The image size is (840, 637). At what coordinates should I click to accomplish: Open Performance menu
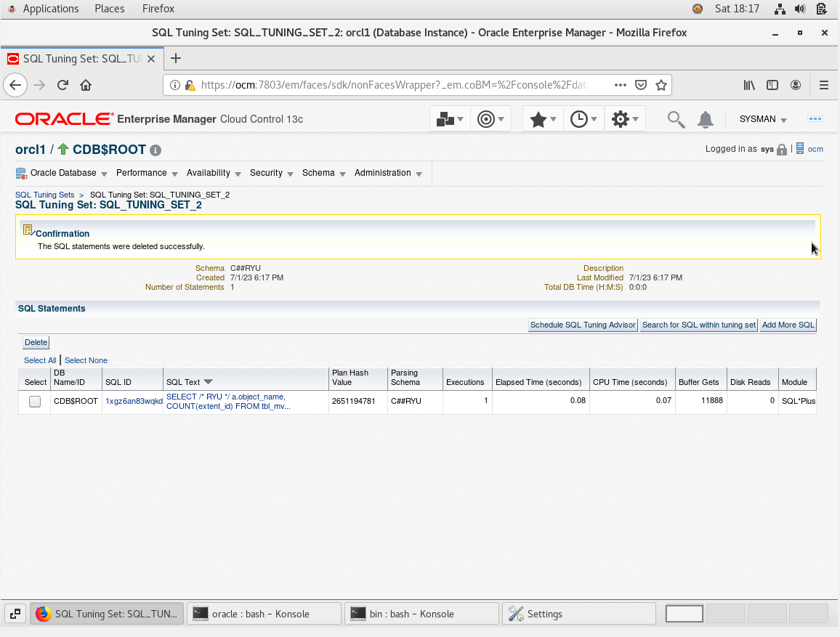pyautogui.click(x=147, y=173)
